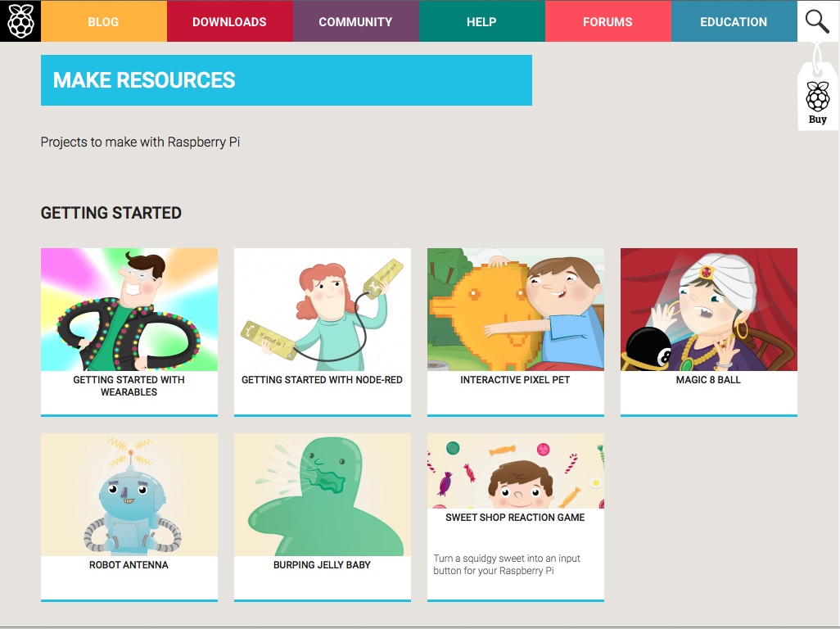Image resolution: width=840 pixels, height=629 pixels.
Task: Click 'Projects to make with Raspberry Pi' text
Action: (x=140, y=142)
